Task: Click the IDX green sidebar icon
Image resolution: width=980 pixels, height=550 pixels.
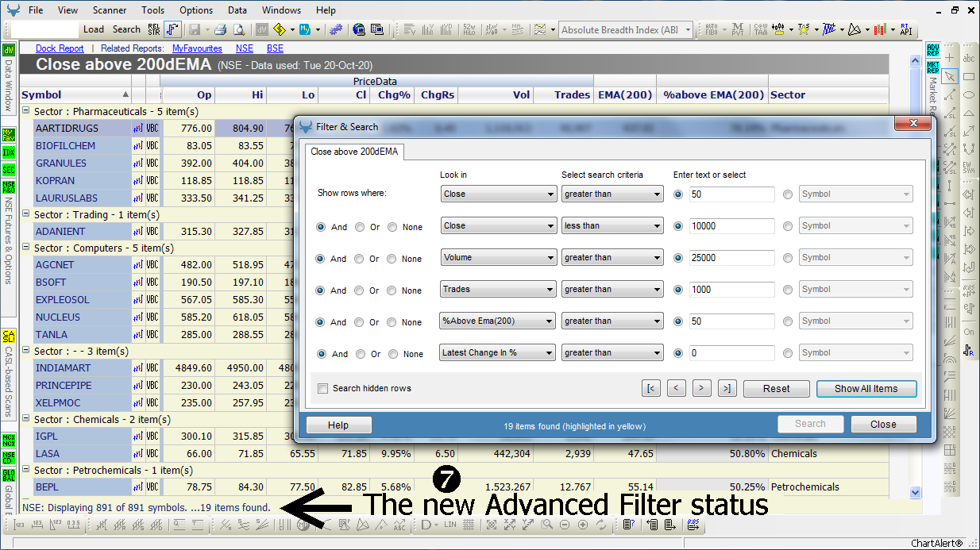Action: [x=9, y=152]
